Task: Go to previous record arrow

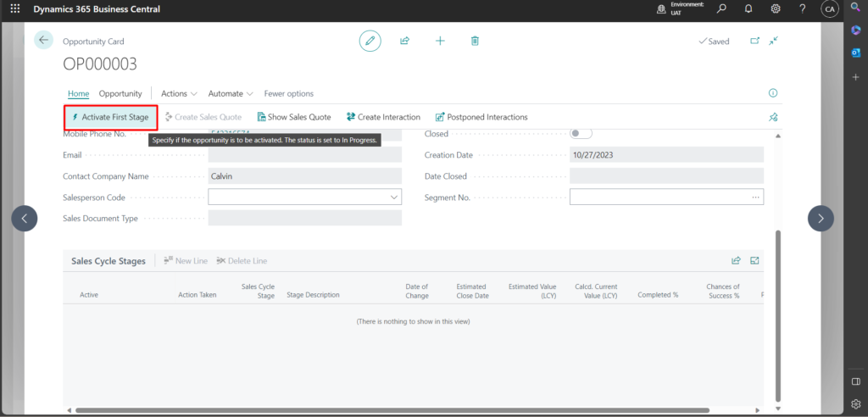Action: tap(25, 218)
